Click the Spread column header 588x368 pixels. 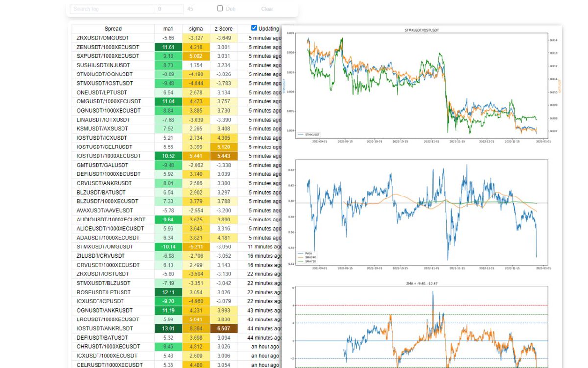point(113,28)
